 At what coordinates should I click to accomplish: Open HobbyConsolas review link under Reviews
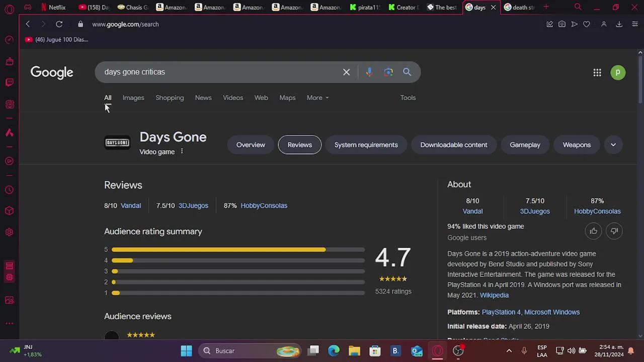click(264, 206)
